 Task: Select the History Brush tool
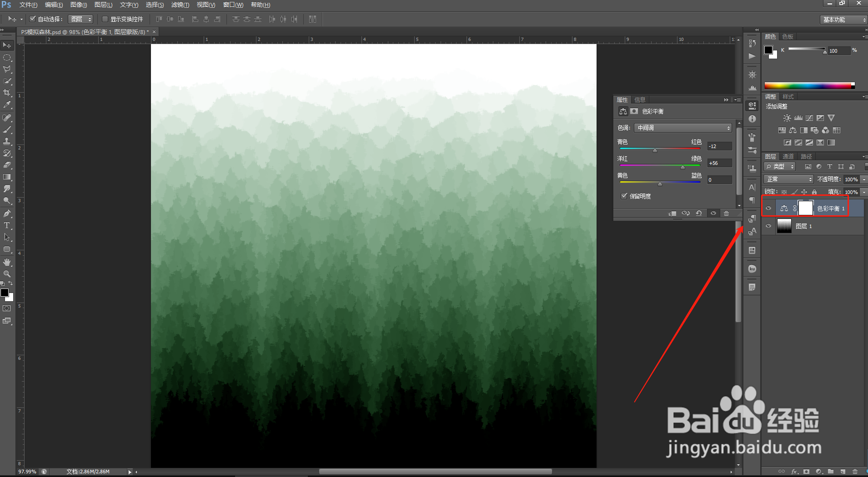[7, 154]
